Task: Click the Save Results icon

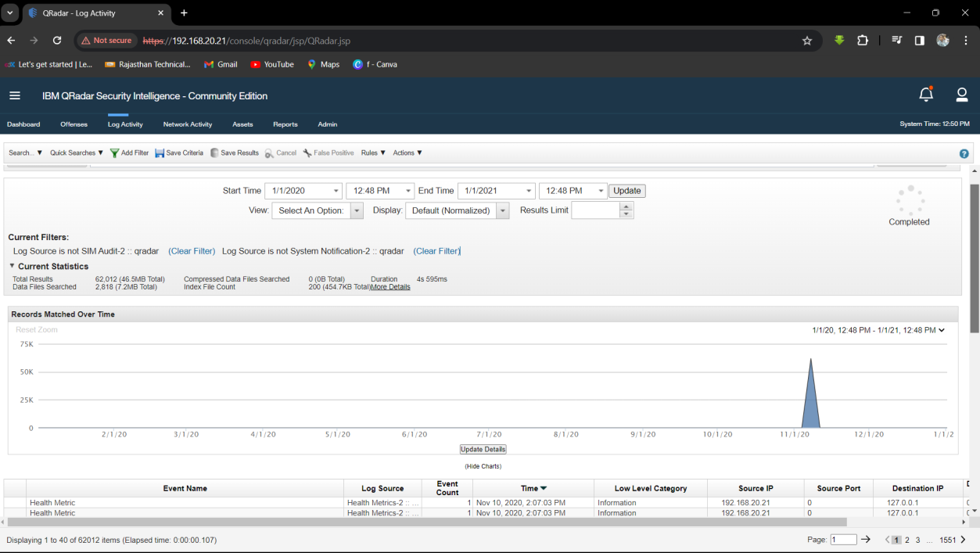Action: pos(214,153)
